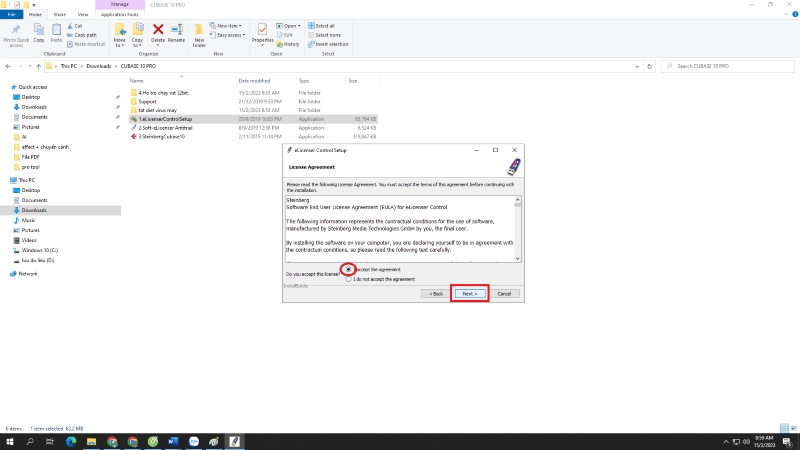Select 'I accept the agreement' radio button
This screenshot has width=800, height=450.
(x=348, y=269)
